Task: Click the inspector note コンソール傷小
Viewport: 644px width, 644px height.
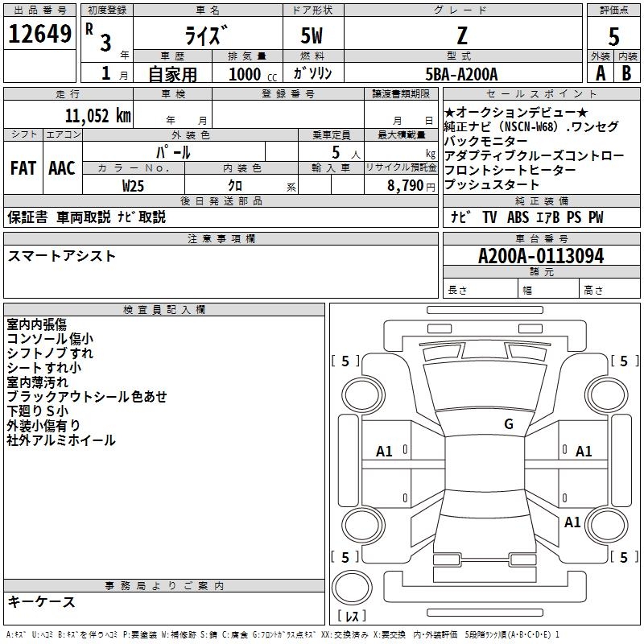Action: 50,339
